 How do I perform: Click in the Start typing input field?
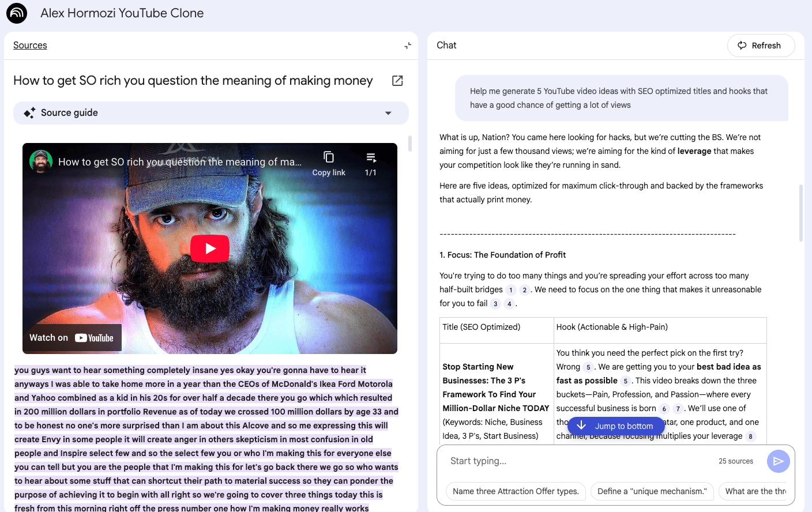pyautogui.click(x=577, y=461)
